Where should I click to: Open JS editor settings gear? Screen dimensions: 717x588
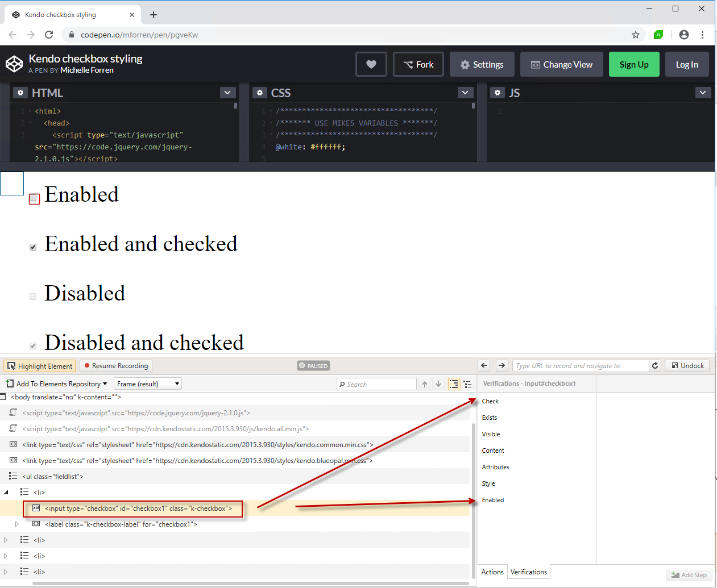pos(498,93)
